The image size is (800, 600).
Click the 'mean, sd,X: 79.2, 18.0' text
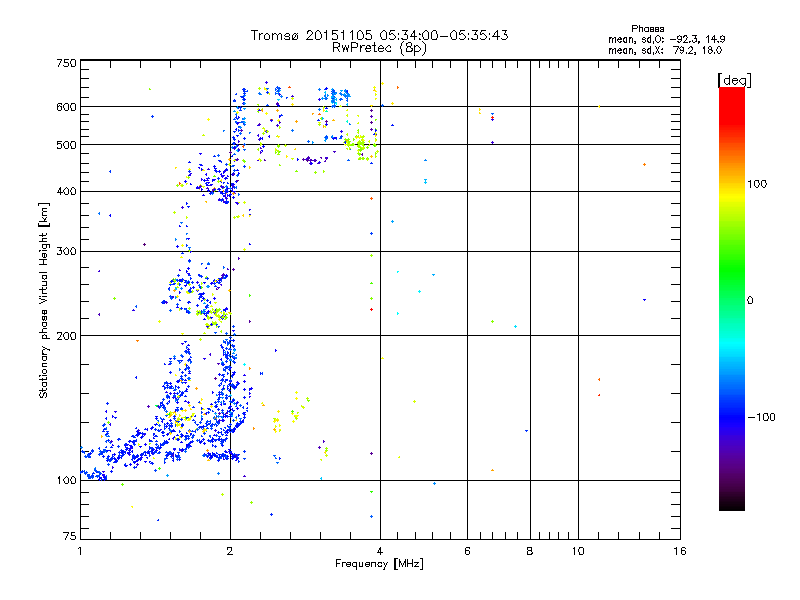[x=665, y=50]
